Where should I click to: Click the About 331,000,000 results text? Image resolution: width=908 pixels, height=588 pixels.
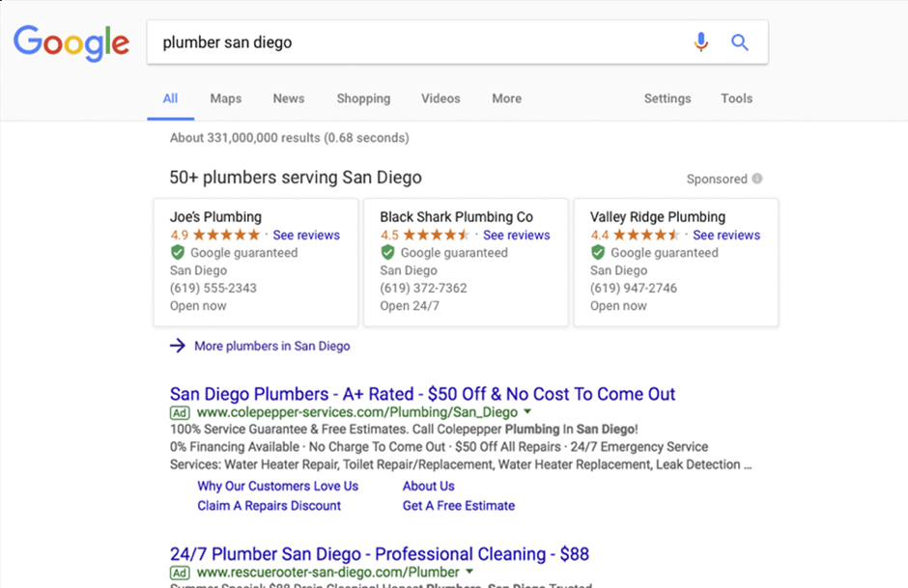pyautogui.click(x=290, y=138)
